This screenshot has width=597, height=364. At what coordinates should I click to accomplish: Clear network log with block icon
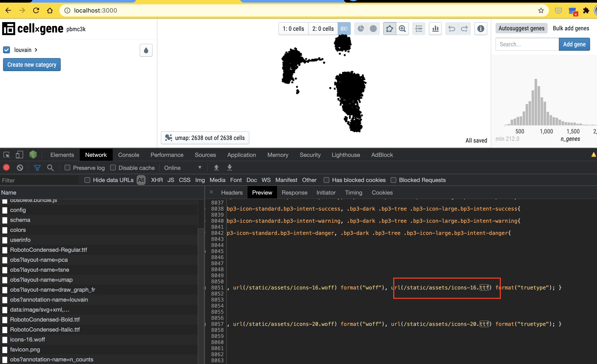tap(20, 167)
